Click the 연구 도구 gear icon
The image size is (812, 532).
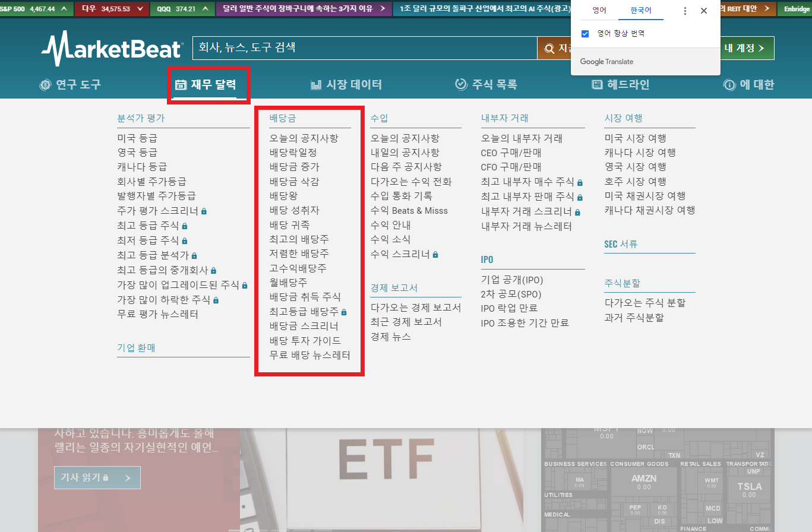(x=46, y=84)
